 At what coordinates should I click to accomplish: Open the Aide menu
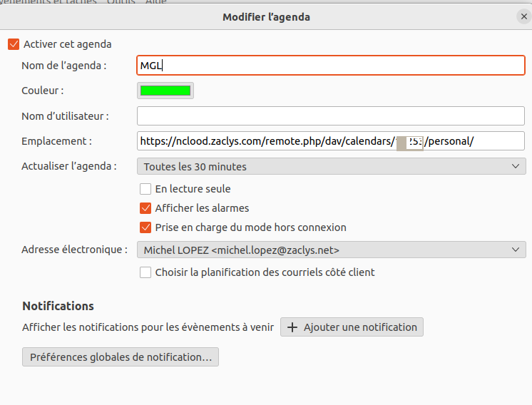click(x=155, y=2)
